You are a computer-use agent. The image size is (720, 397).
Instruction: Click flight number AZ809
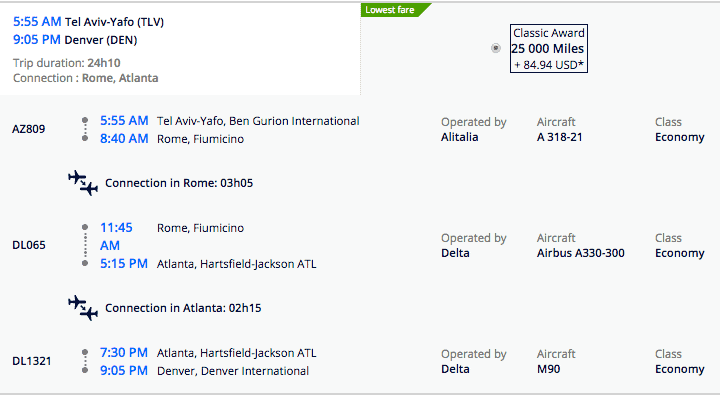pyautogui.click(x=28, y=129)
